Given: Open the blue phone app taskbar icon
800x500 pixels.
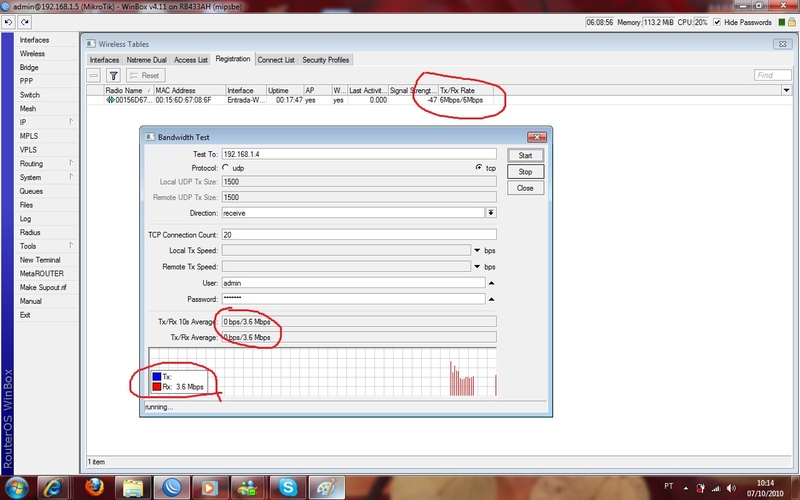Looking at the screenshot, I should pos(171,487).
